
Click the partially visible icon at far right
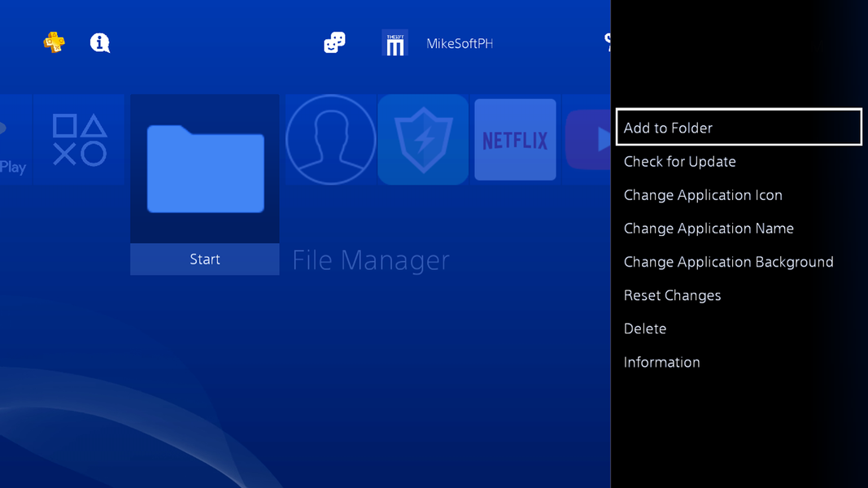[x=607, y=42]
